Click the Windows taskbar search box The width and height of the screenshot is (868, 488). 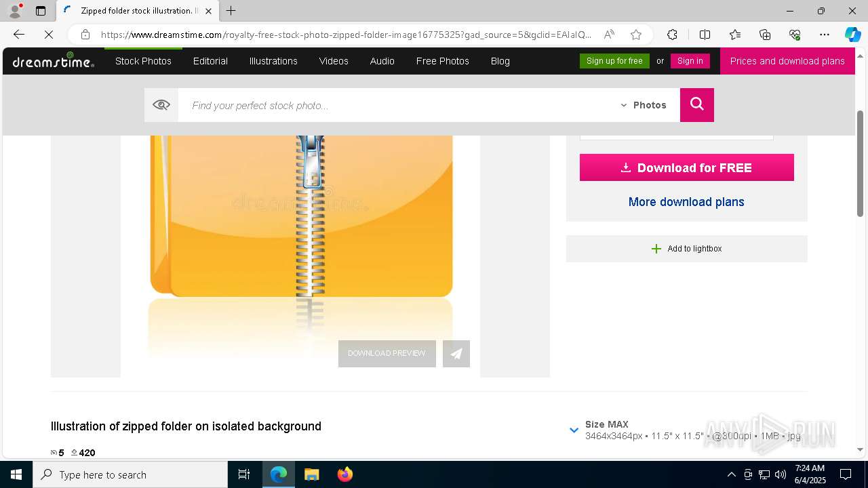tap(130, 474)
